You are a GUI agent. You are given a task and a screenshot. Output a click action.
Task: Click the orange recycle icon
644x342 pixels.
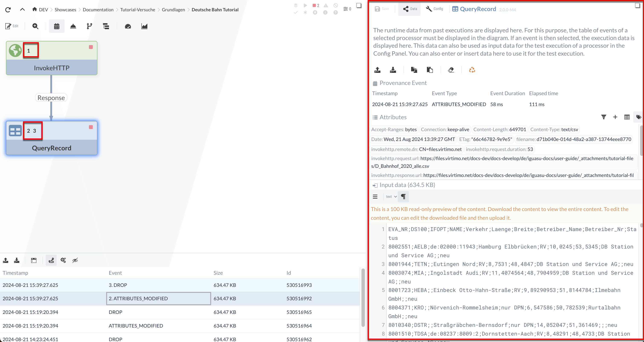pyautogui.click(x=472, y=70)
